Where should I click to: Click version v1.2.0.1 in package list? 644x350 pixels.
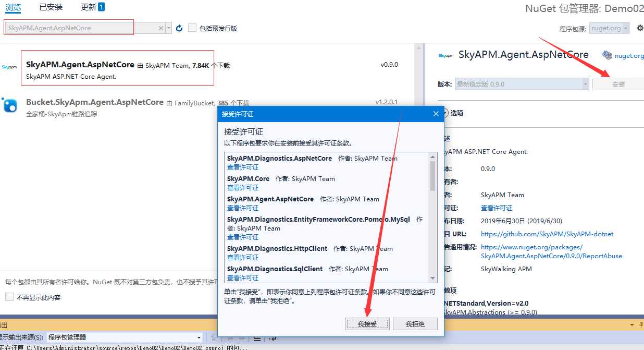coord(387,102)
